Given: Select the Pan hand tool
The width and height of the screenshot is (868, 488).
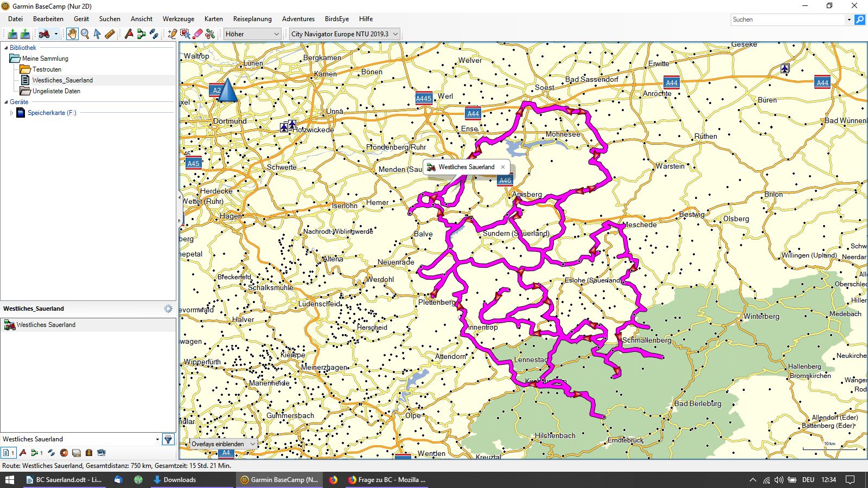Looking at the screenshot, I should click(x=72, y=34).
